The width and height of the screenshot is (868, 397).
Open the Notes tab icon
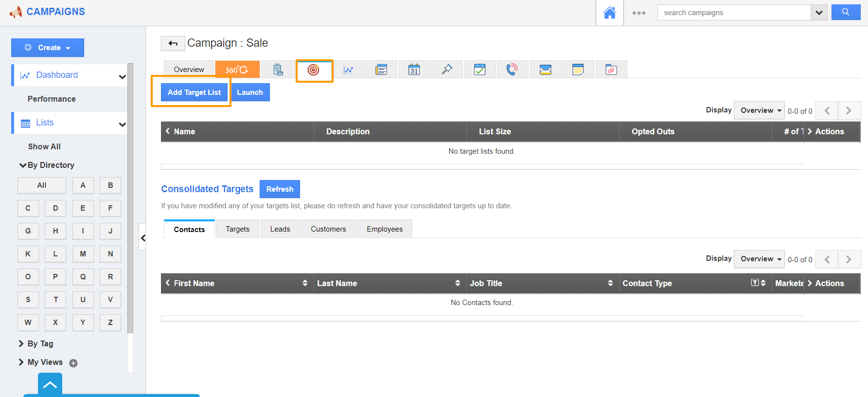click(x=578, y=70)
